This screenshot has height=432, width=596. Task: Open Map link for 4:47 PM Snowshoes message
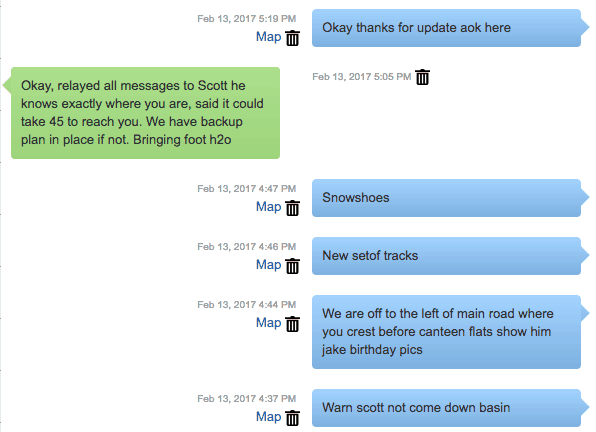268,207
